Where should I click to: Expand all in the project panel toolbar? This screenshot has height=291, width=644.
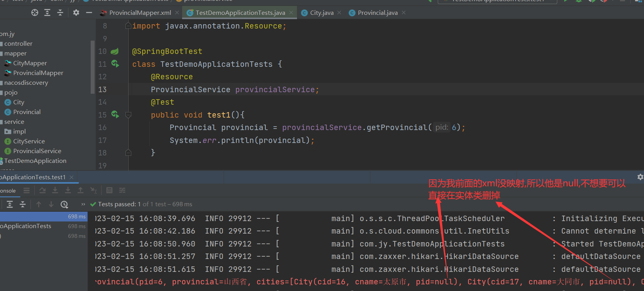(x=47, y=12)
